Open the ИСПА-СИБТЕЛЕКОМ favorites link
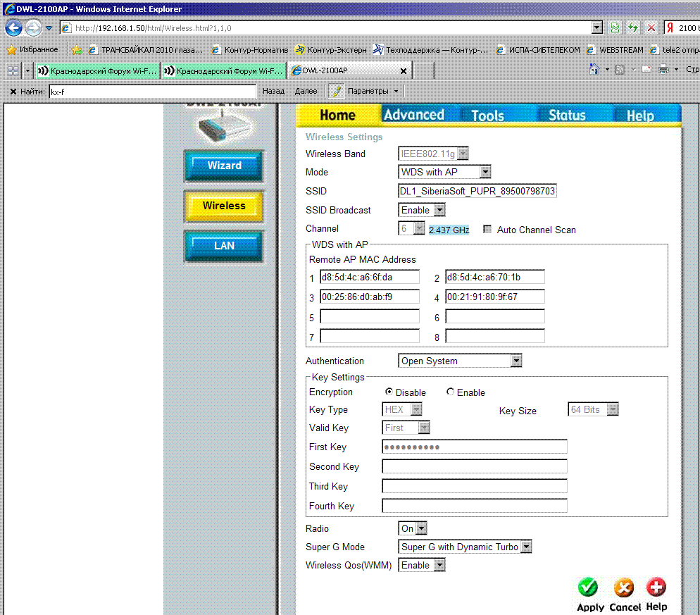This screenshot has width=700, height=615. pos(538,49)
